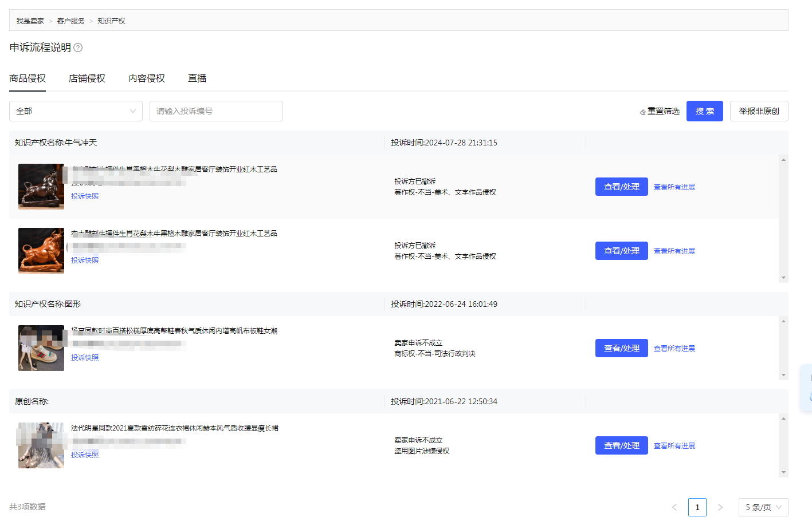Focus the 请输入投诉编号 input field
The height and width of the screenshot is (529, 812).
(x=216, y=111)
